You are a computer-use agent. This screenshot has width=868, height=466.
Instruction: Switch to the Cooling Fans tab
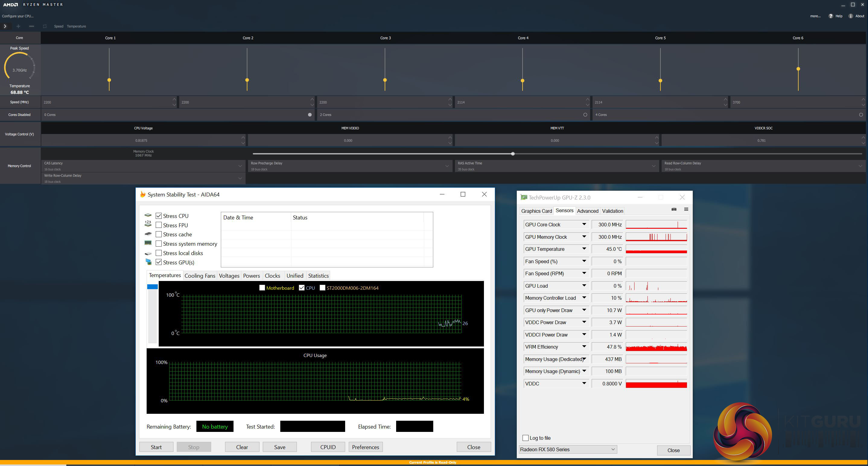pos(199,276)
